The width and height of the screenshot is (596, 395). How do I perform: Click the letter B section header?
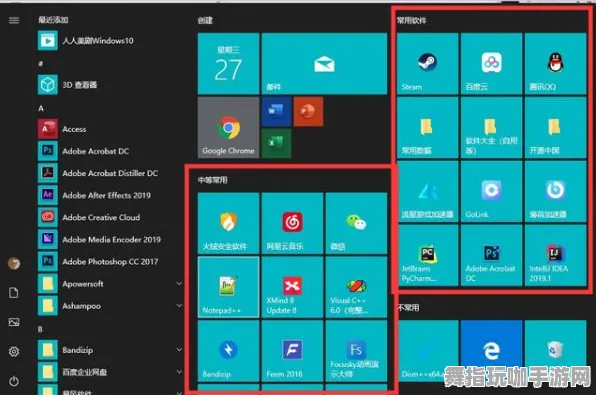coord(40,329)
